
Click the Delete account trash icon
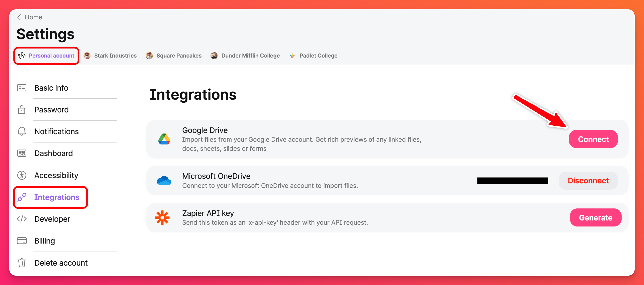pos(22,263)
